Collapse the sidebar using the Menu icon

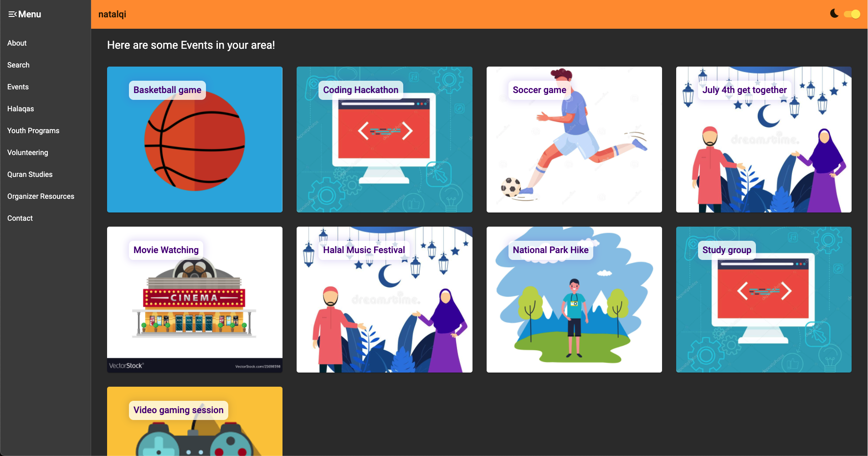12,14
